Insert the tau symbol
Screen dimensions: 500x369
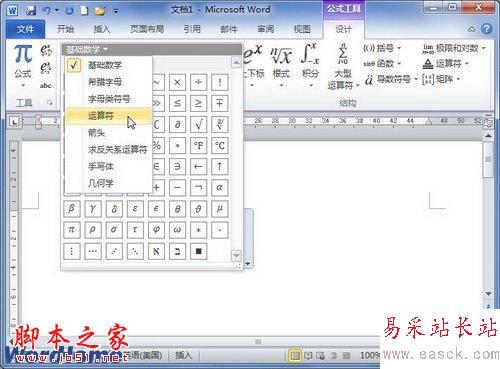(135, 230)
